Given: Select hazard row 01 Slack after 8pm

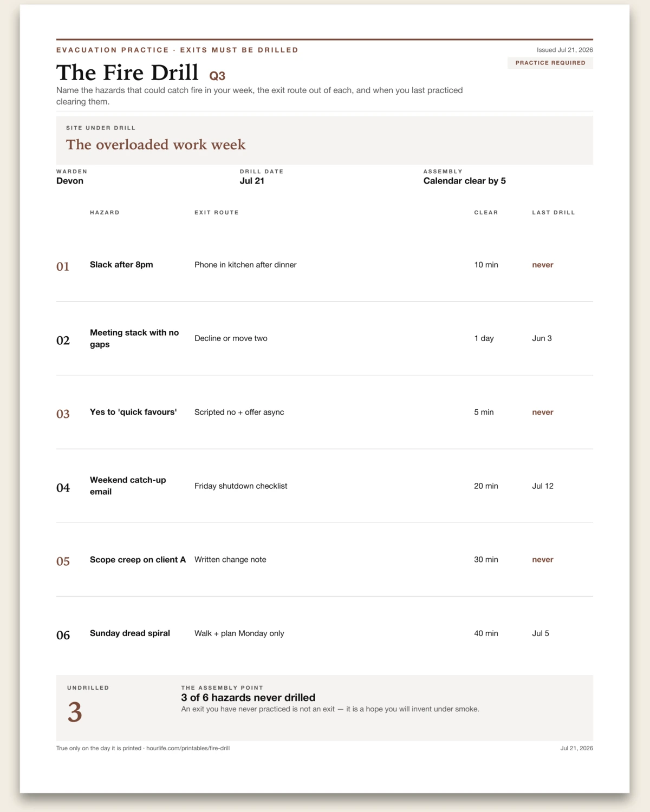Looking at the screenshot, I should pyautogui.click(x=324, y=265).
